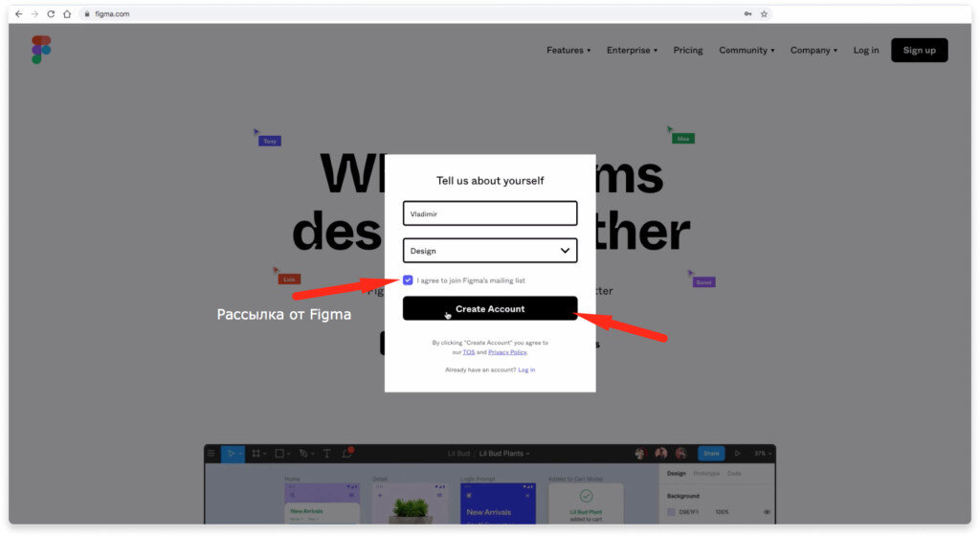Open the browser home page icon
This screenshot has height=537, width=980.
coord(67,13)
